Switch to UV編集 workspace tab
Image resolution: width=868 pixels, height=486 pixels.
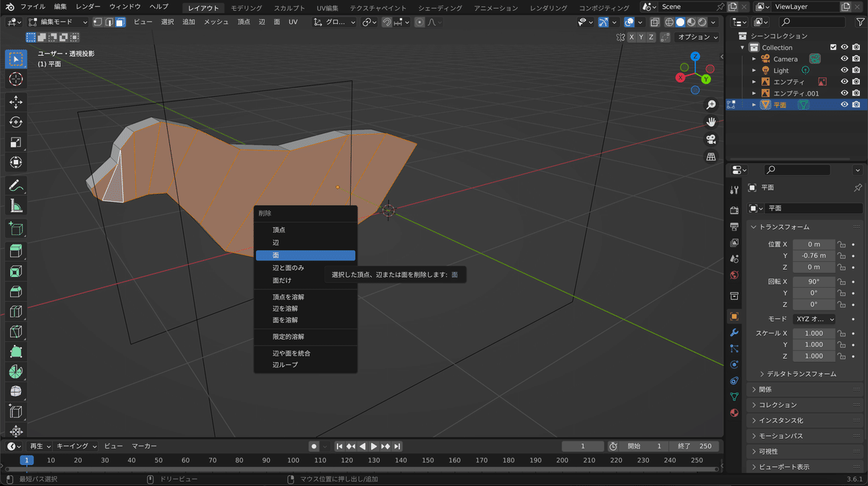[328, 7]
